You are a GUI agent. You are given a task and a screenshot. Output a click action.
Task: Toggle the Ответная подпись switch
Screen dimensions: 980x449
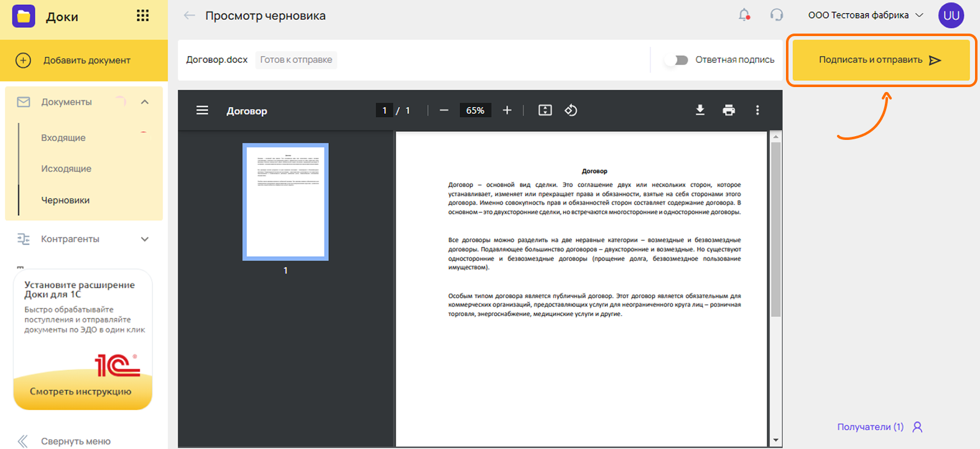(x=676, y=60)
